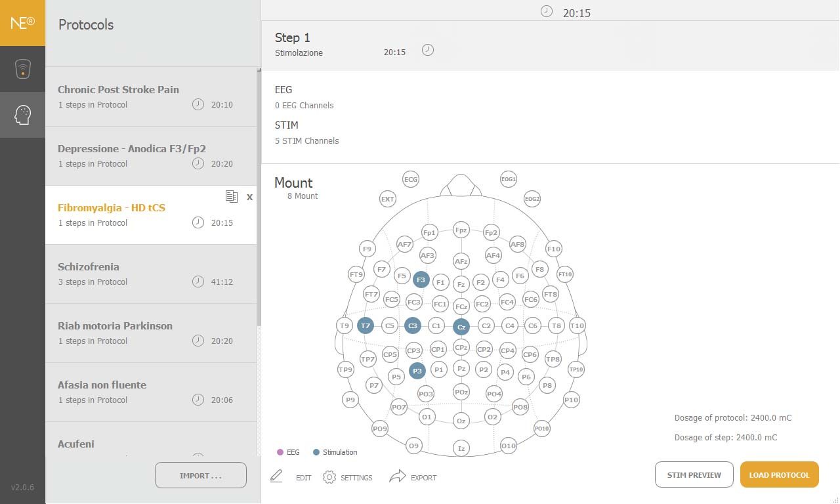The width and height of the screenshot is (840, 504).
Task: Select Depressione - Anodica F3/Fp2 protocol
Action: [x=151, y=156]
